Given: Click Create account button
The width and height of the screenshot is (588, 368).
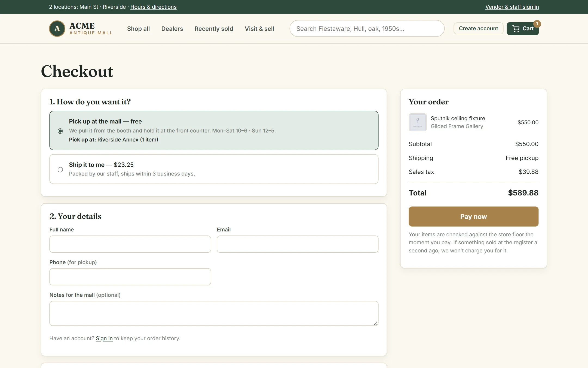Looking at the screenshot, I should coord(478,28).
